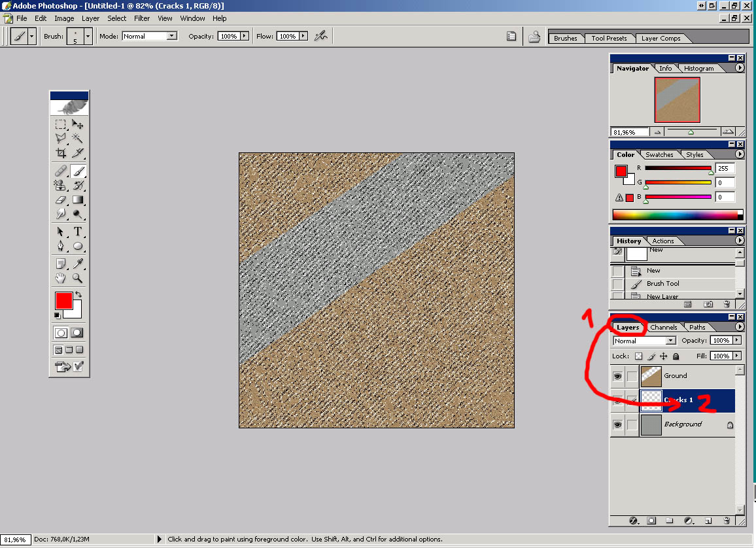
Task: Switch to the Channels tab
Action: [x=663, y=327]
